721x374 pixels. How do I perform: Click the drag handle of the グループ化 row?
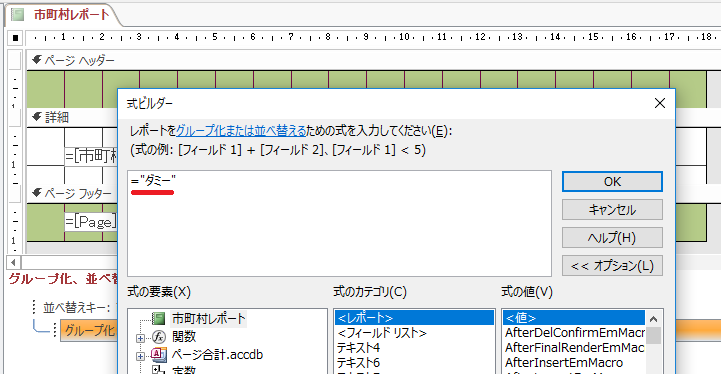[x=55, y=330]
